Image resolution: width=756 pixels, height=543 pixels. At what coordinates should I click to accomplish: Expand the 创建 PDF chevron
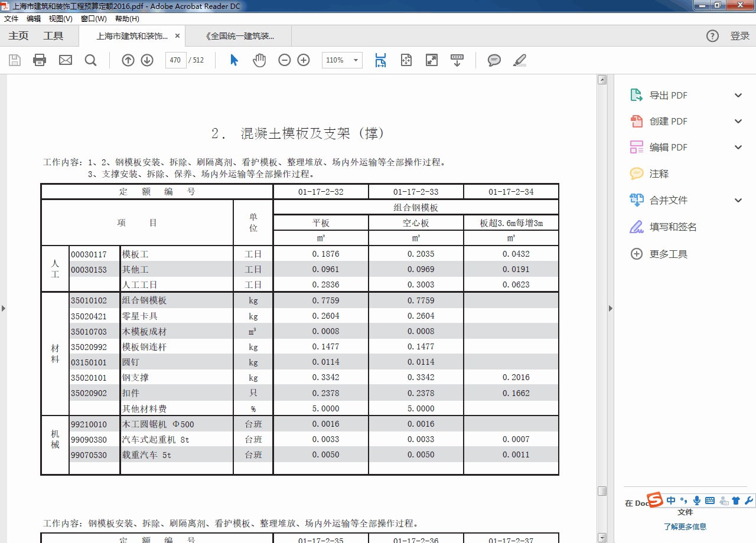coord(738,121)
